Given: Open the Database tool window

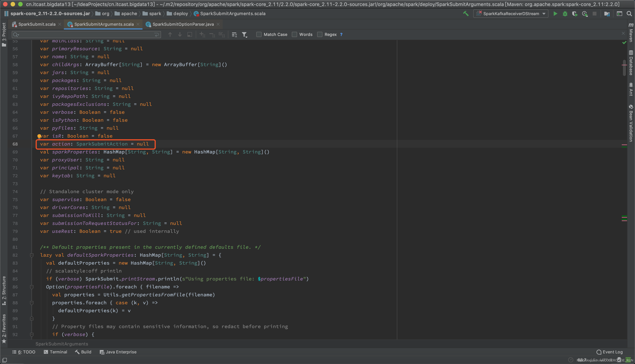Looking at the screenshot, I should coord(631,63).
